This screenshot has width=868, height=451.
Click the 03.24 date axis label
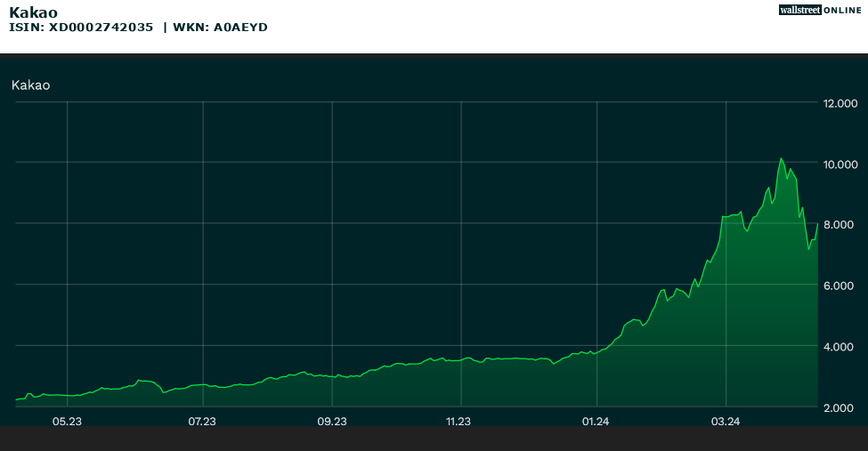tap(726, 422)
